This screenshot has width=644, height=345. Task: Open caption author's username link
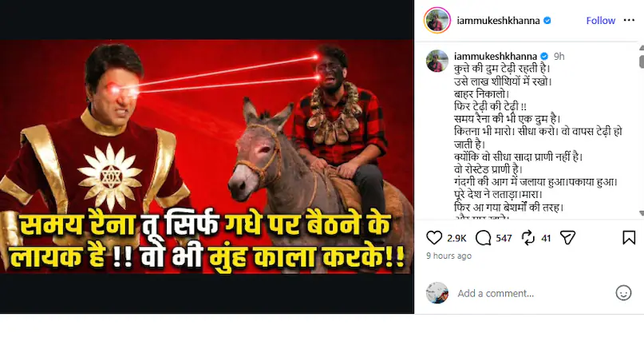click(x=496, y=57)
